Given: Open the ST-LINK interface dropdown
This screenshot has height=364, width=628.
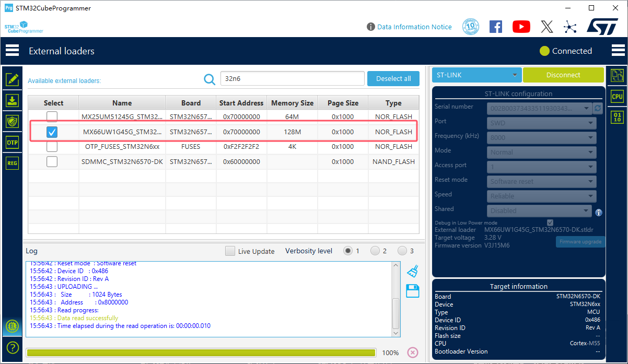Looking at the screenshot, I should 477,75.
